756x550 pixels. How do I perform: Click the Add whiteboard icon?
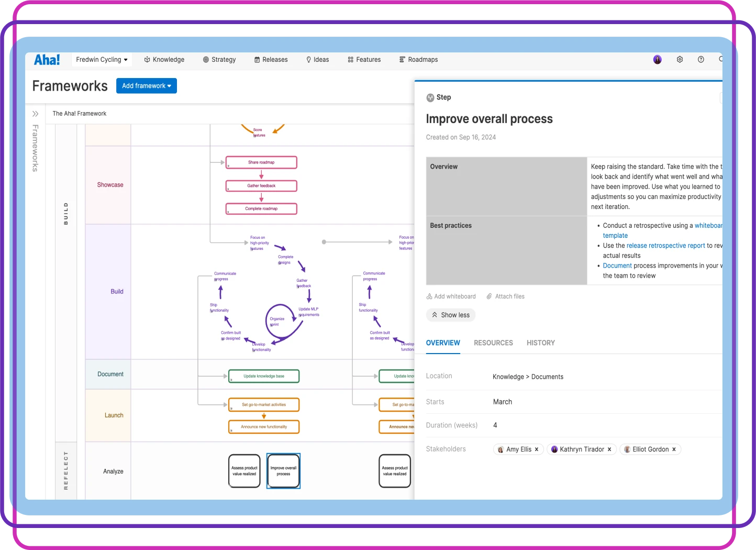click(429, 296)
